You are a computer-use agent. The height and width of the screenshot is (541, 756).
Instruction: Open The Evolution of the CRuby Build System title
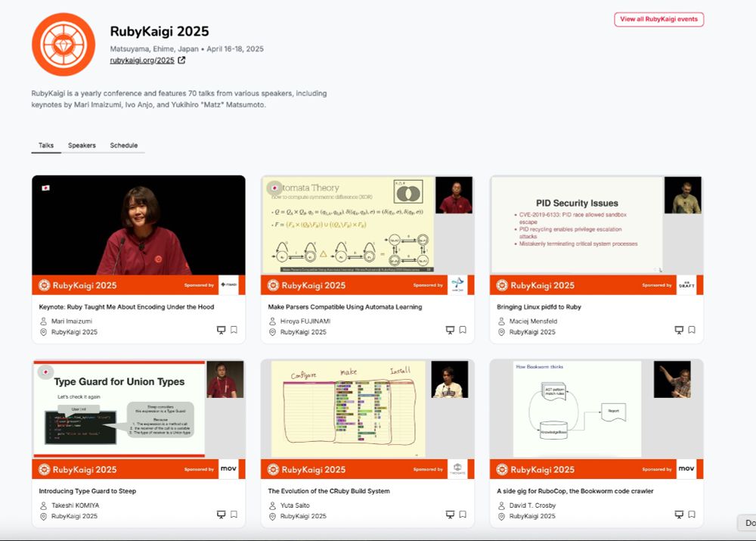(x=329, y=491)
